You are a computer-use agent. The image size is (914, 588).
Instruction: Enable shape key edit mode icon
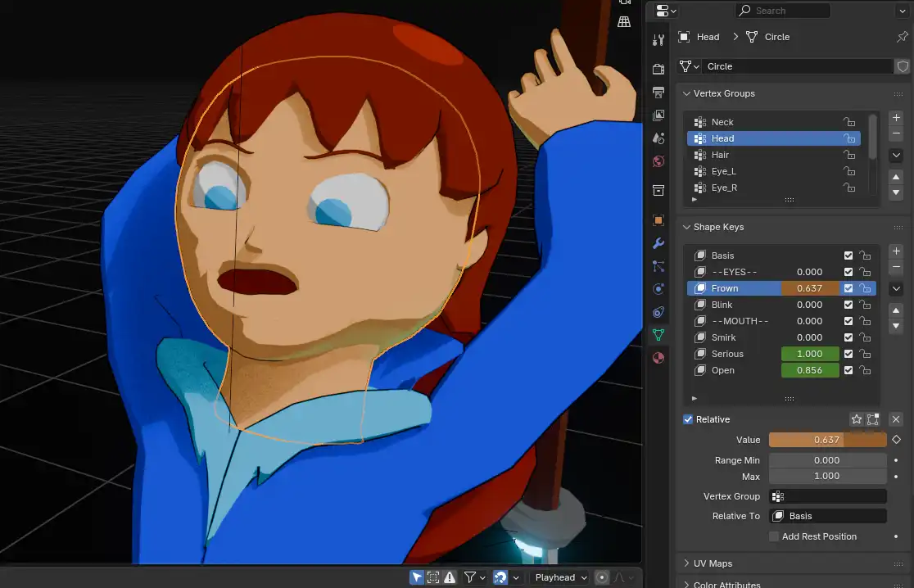click(873, 419)
